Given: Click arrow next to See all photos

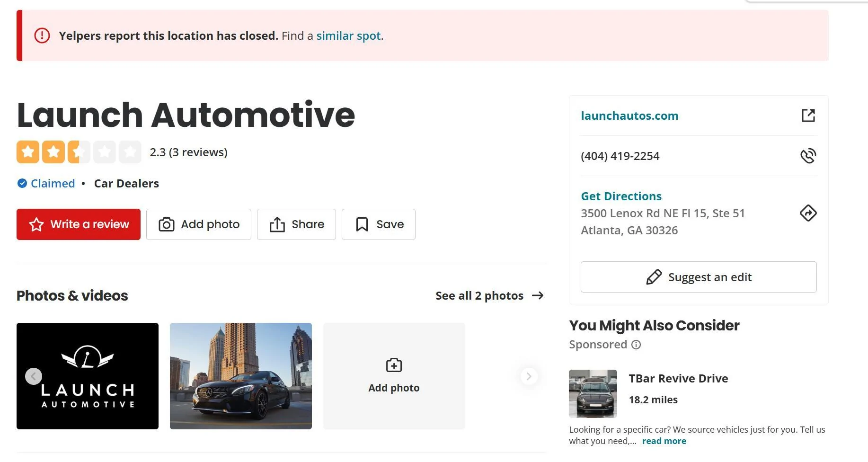Looking at the screenshot, I should [x=538, y=296].
